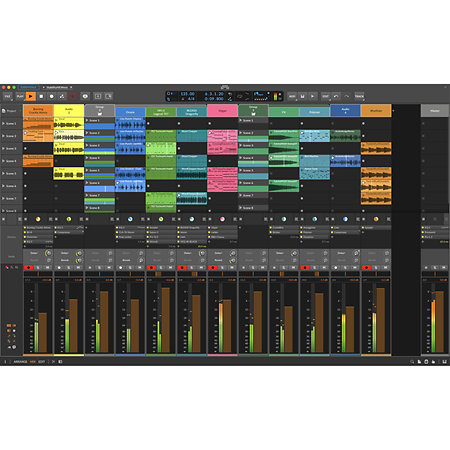Open the ADD menu
The height and width of the screenshot is (450, 450).
click(292, 96)
